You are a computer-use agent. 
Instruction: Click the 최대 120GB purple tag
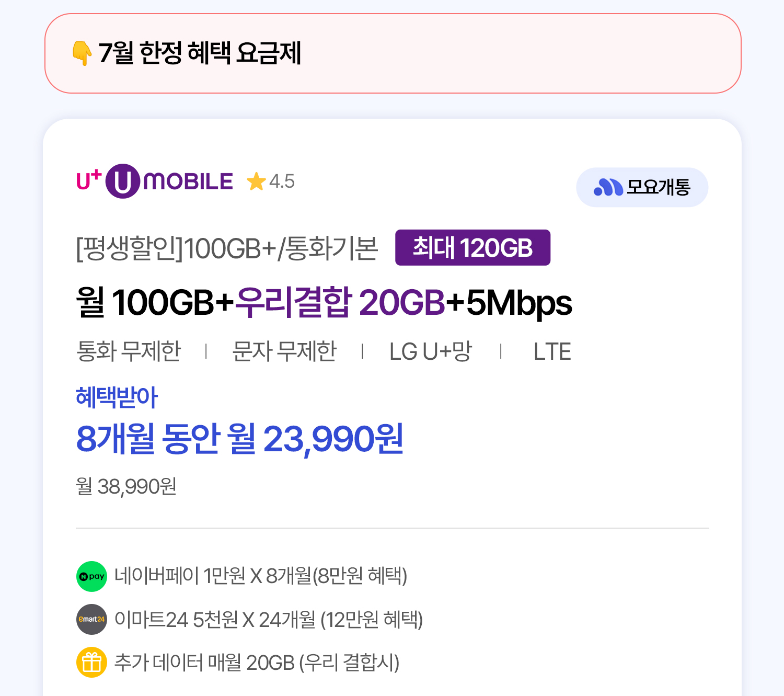(472, 247)
